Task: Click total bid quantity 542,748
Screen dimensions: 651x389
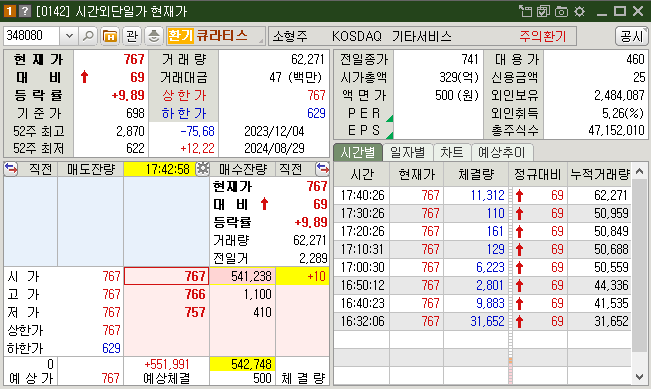Action: tap(242, 364)
